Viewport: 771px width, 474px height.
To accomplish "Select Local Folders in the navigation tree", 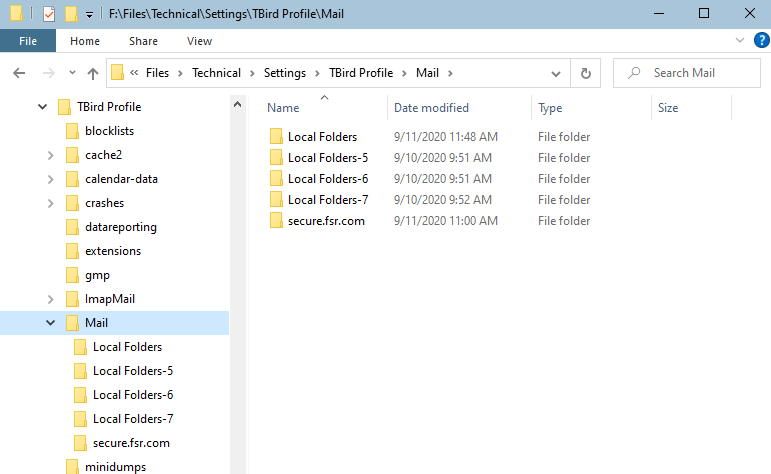I will pyautogui.click(x=127, y=347).
